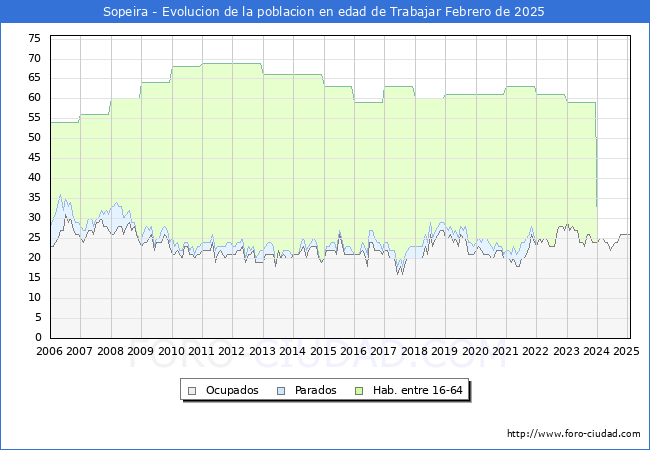This screenshot has height=450, width=650.
Task: Click the 2023 x-axis label
Action: 566,351
